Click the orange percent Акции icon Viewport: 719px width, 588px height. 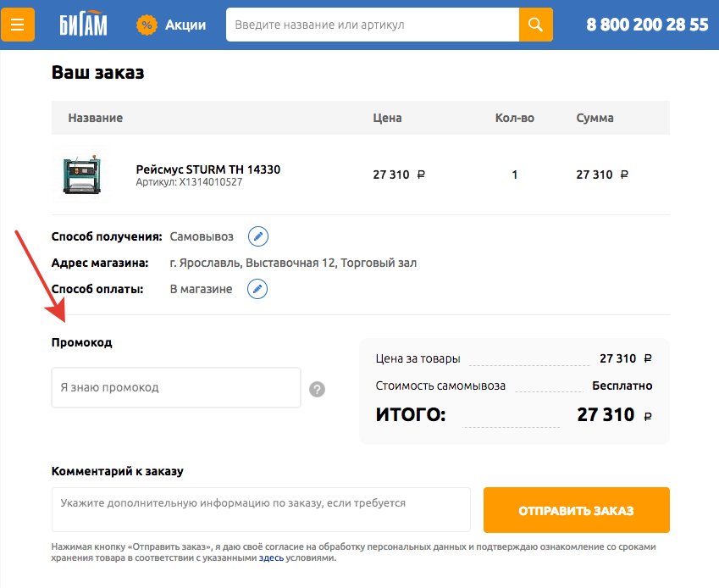pos(147,25)
